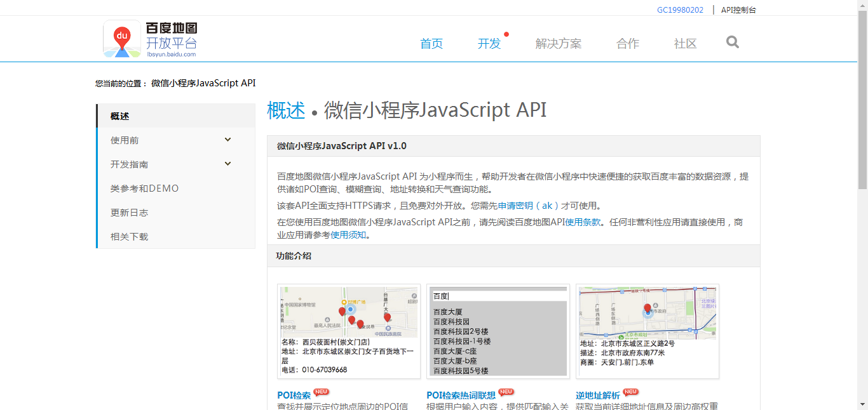The image size is (868, 410).
Task: Open the 社区 navigation menu
Action: (686, 43)
